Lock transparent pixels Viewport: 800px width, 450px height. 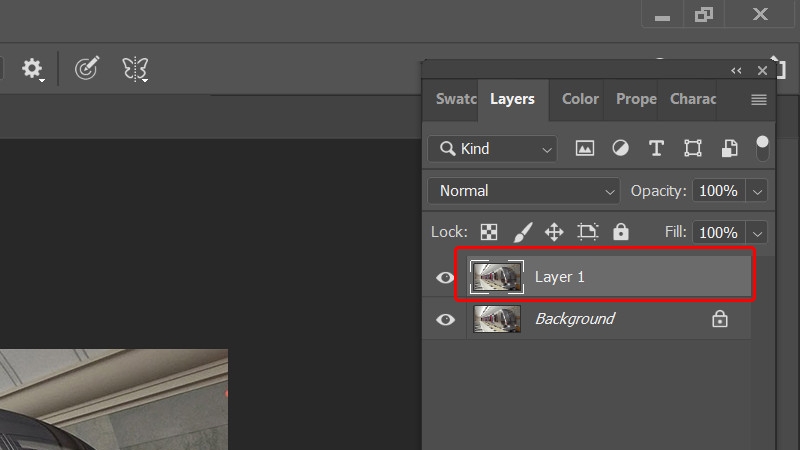(489, 232)
